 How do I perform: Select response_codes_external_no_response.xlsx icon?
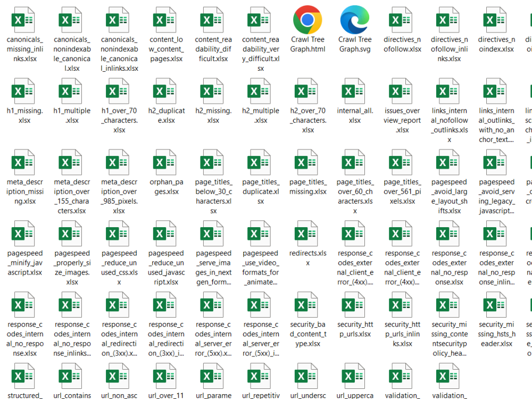pyautogui.click(x=448, y=234)
